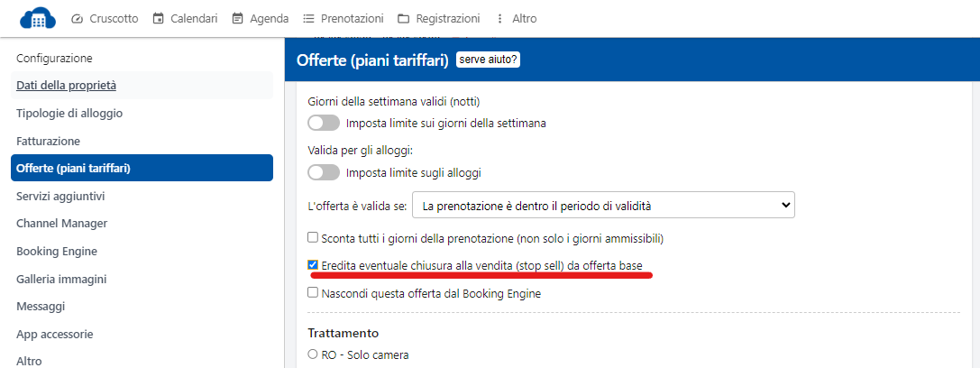The image size is (980, 368).
Task: Open the L'offerta è valida se dropdown
Action: click(602, 207)
